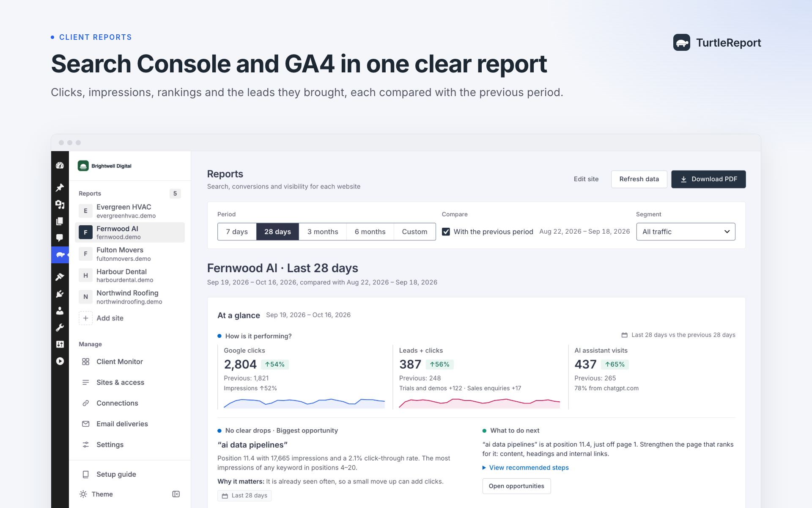Switch period to 6 months
This screenshot has width=812, height=508.
(370, 232)
